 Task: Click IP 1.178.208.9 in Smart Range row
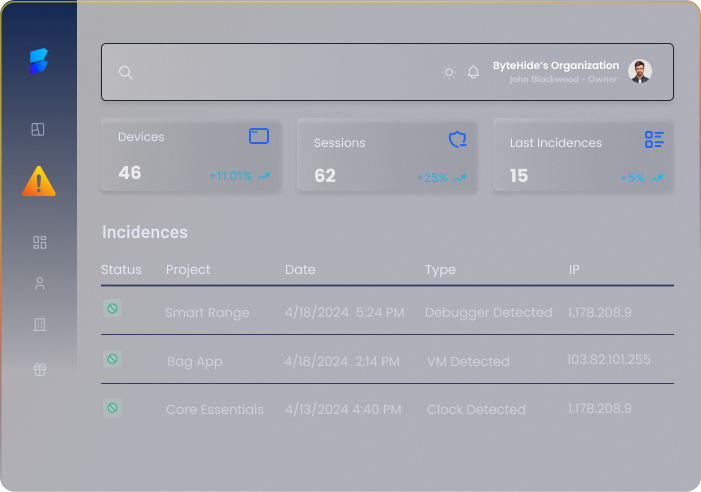[600, 312]
